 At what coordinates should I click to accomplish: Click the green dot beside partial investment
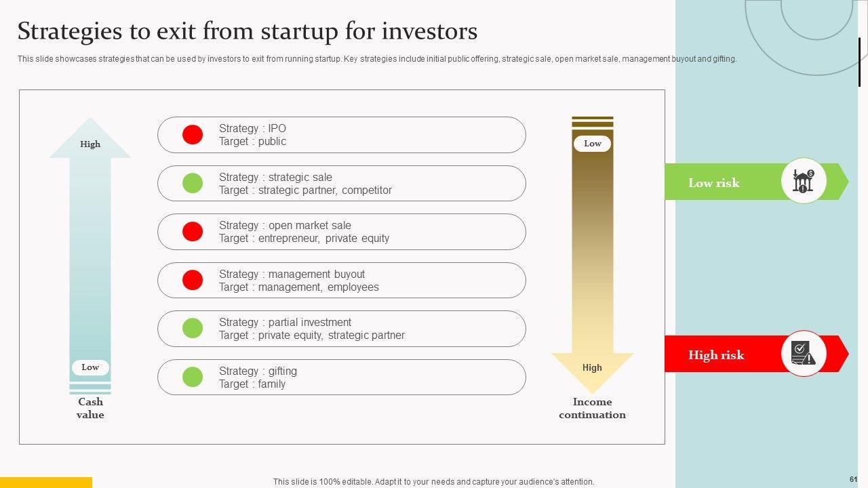[193, 328]
